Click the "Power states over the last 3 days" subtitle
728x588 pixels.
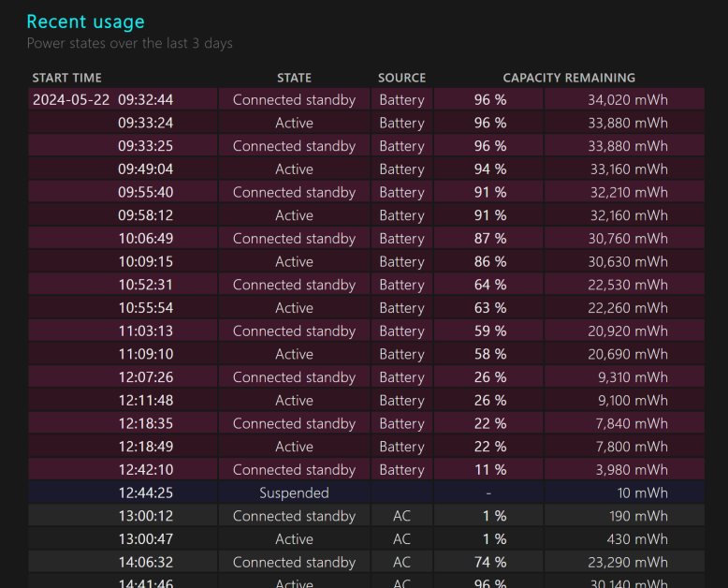[129, 43]
